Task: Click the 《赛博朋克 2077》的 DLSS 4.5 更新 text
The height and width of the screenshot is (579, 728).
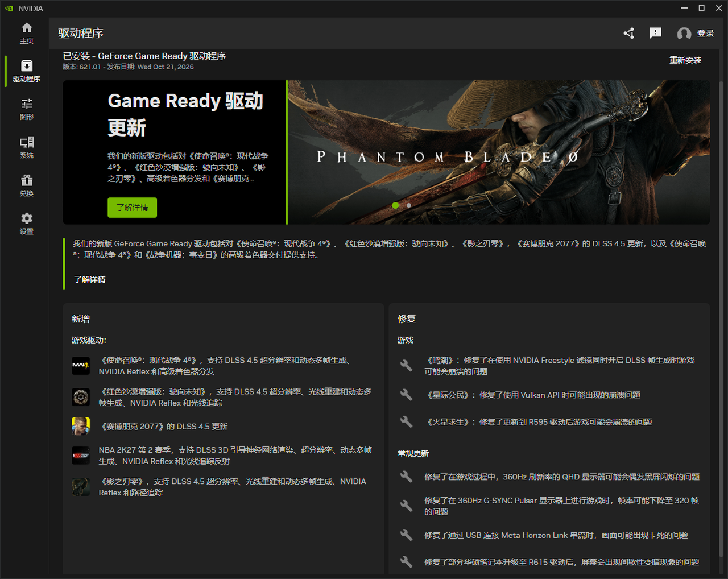Action: 163,426
